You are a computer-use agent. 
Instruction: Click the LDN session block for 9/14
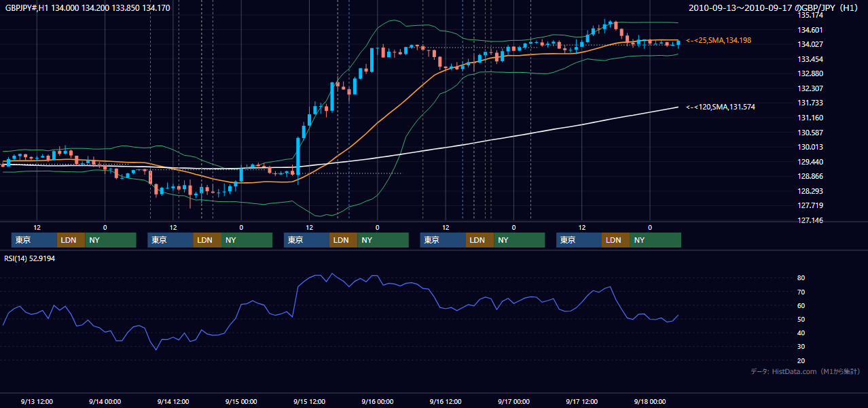coord(207,240)
